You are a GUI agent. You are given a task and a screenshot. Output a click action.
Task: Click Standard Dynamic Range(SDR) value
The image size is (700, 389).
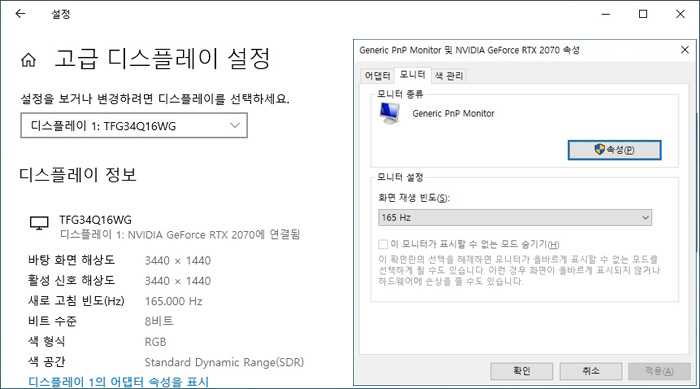[x=224, y=362]
